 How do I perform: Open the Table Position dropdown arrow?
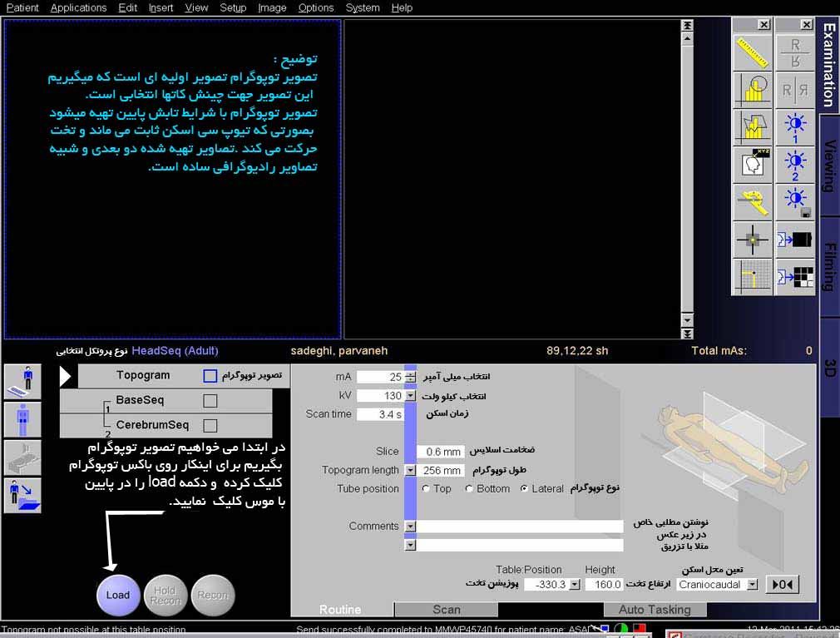pyautogui.click(x=575, y=585)
